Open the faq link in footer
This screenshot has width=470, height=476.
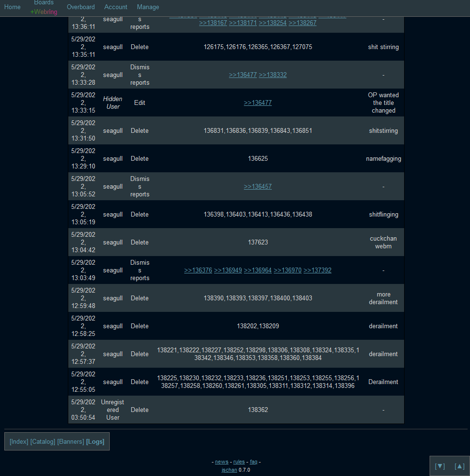click(254, 462)
